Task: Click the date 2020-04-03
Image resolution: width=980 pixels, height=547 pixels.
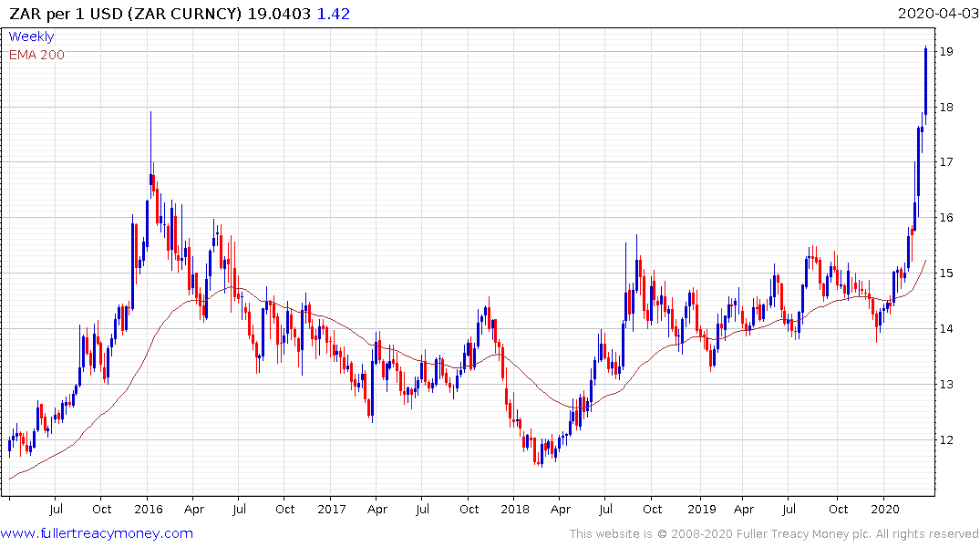Action: pos(937,13)
